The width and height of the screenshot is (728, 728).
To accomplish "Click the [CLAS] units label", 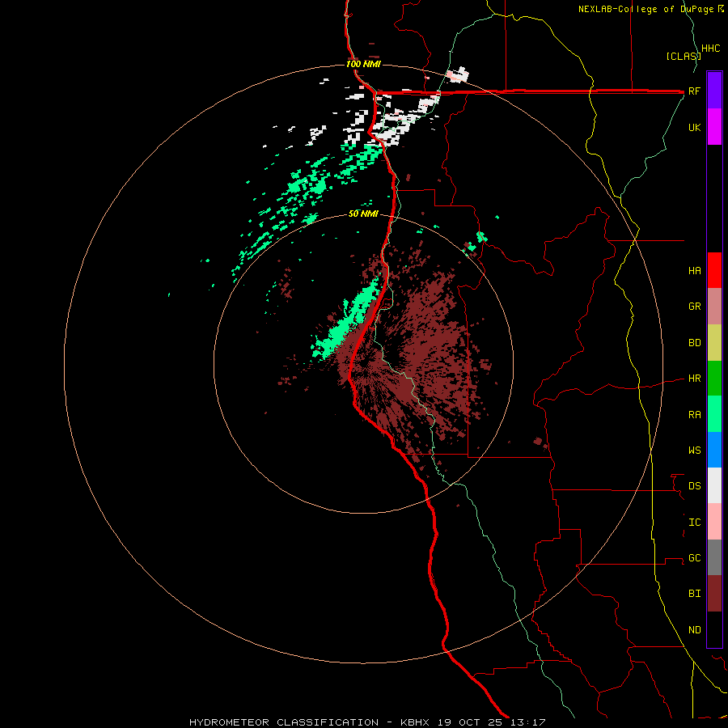I will click(x=683, y=56).
